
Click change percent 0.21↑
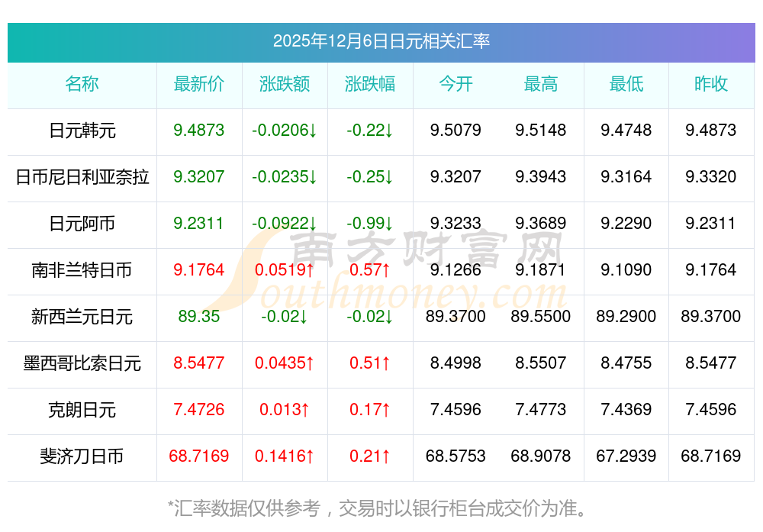coord(370,456)
